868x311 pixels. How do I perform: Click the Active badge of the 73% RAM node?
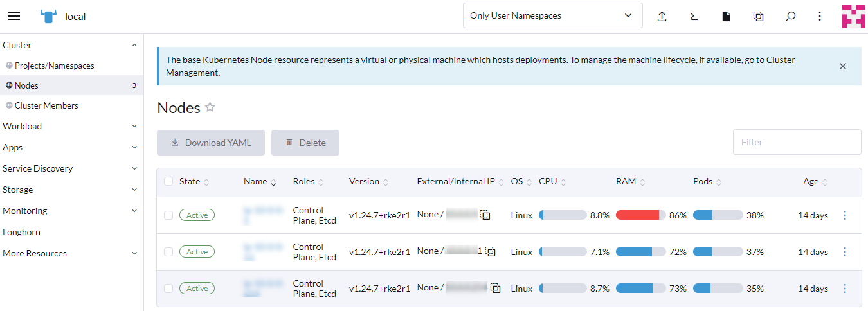click(x=197, y=289)
